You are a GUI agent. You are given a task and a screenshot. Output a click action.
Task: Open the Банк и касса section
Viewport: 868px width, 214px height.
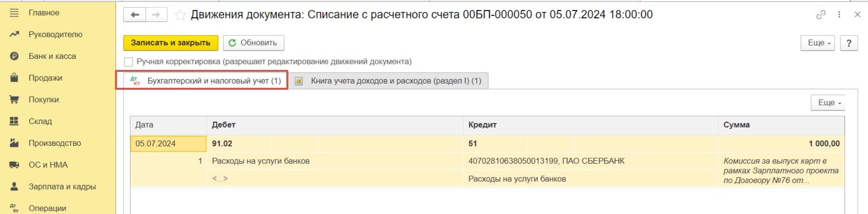point(52,56)
